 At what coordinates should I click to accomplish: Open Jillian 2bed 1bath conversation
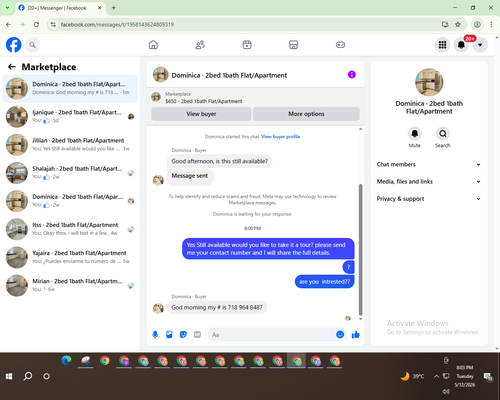70,145
